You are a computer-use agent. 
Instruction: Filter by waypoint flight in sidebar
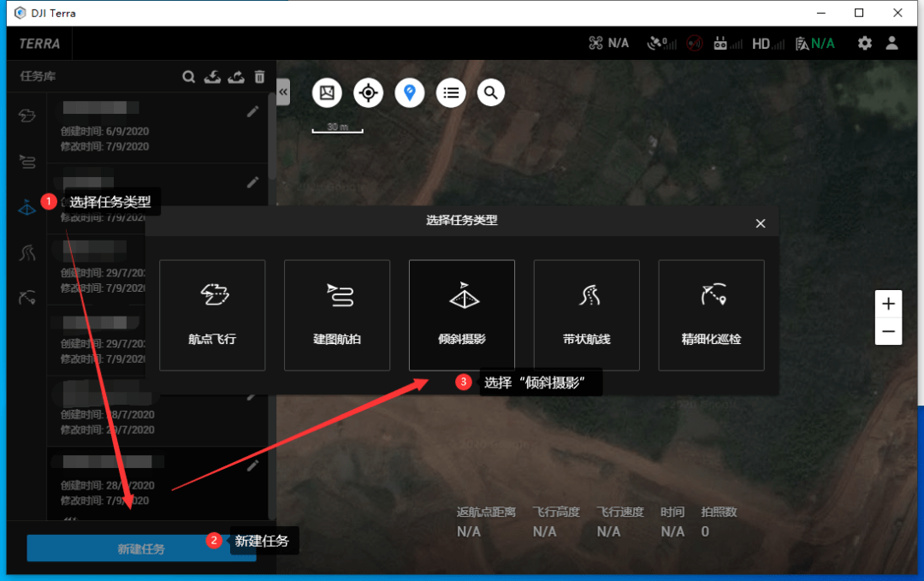pos(27,115)
